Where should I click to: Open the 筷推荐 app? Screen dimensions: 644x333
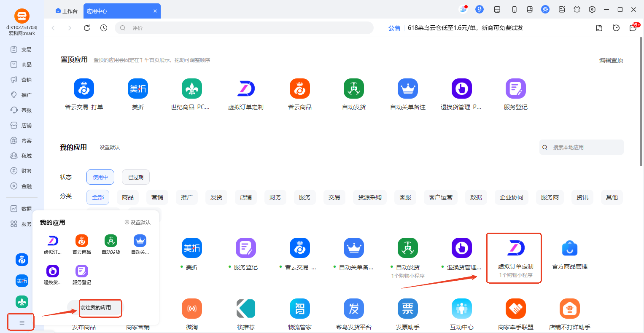click(246, 309)
